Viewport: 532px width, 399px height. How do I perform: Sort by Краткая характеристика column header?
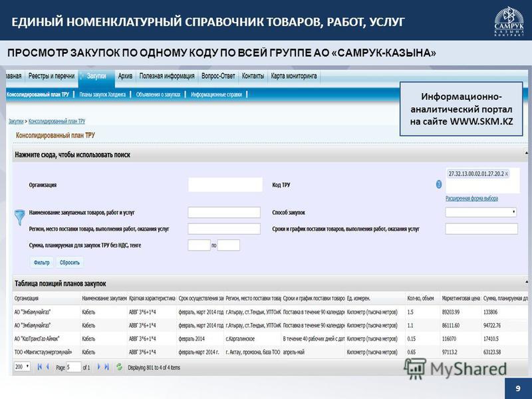click(152, 298)
